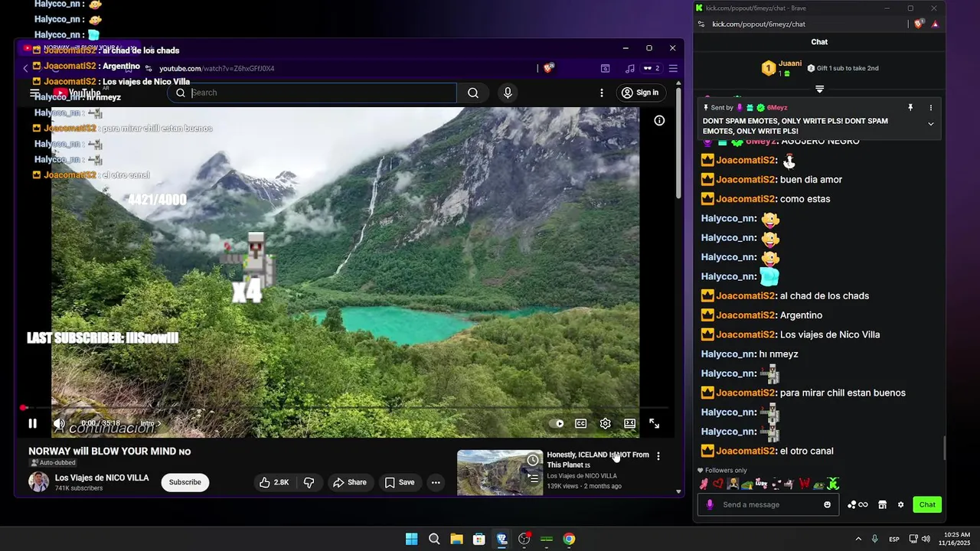Image resolution: width=980 pixels, height=551 pixels.
Task: Pause the YouTube video
Action: (32, 423)
